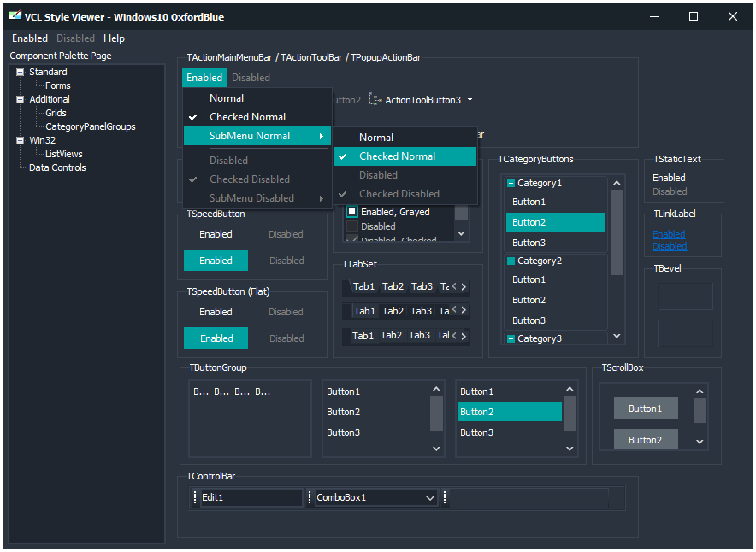Click the Enabled action bar menu
756x552 pixels.
click(204, 78)
